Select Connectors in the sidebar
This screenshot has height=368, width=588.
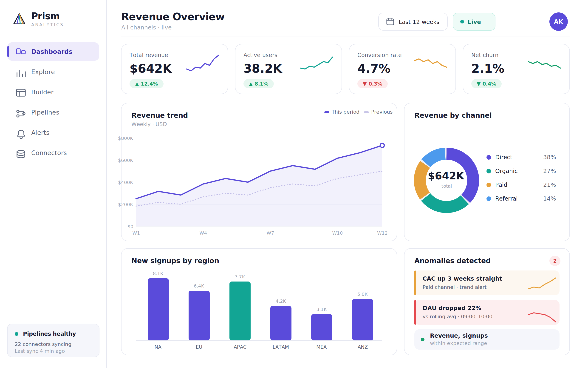53,152
